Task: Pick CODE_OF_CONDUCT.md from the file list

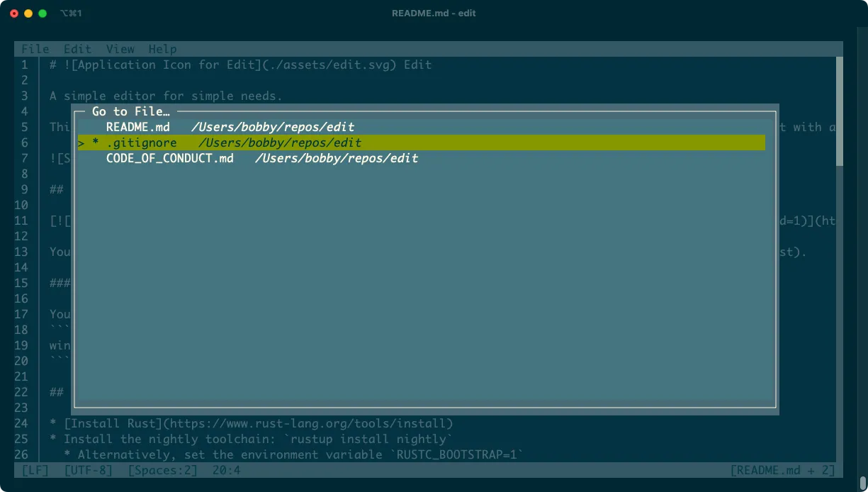Action: click(170, 158)
